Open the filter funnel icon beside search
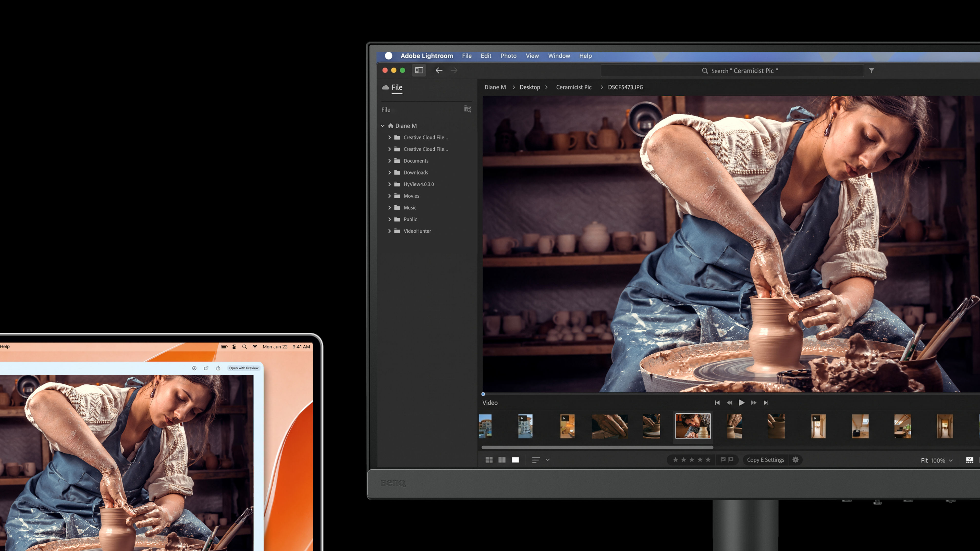Screen dimensions: 980x551 (872, 71)
